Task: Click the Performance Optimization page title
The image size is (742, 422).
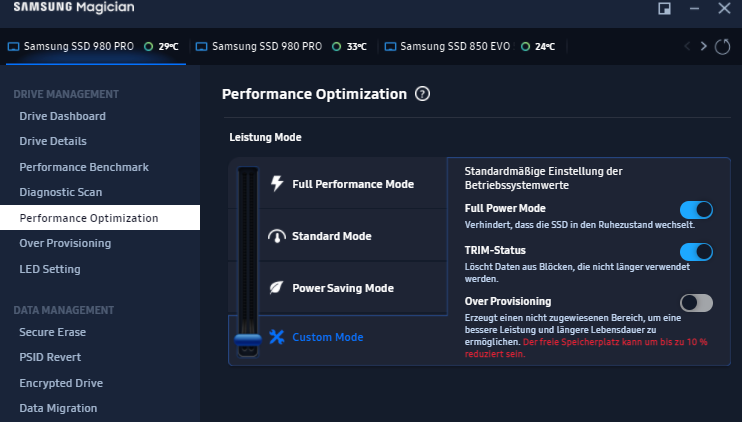Action: [314, 94]
